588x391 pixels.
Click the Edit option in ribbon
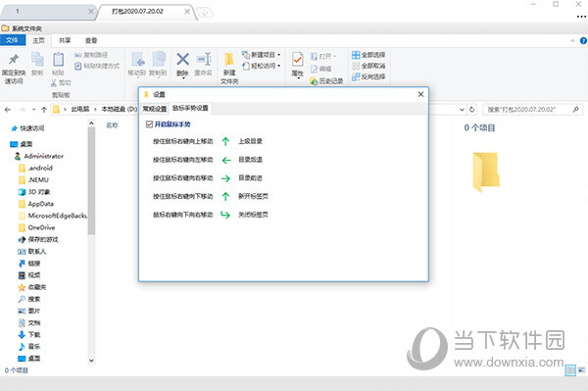pyautogui.click(x=321, y=69)
